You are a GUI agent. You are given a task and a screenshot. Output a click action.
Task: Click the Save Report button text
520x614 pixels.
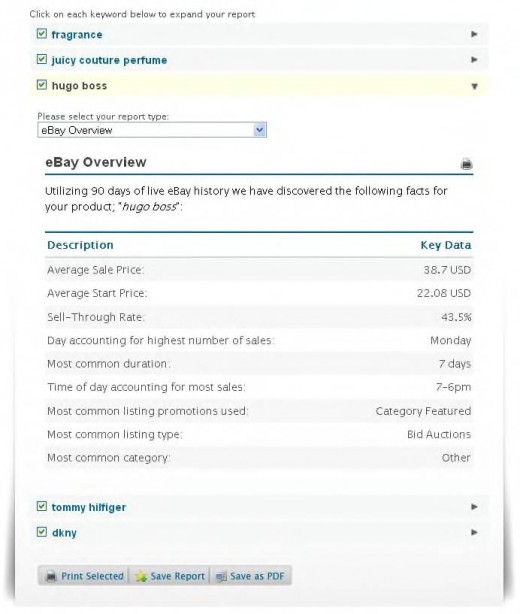pyautogui.click(x=177, y=576)
